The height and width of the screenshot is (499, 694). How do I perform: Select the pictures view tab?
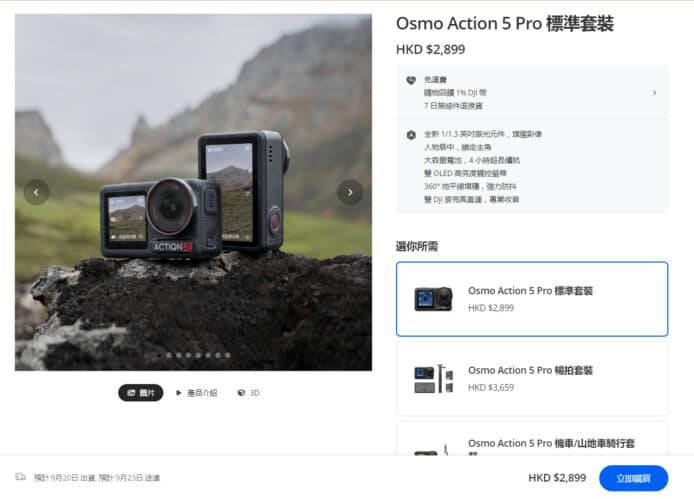tap(141, 393)
